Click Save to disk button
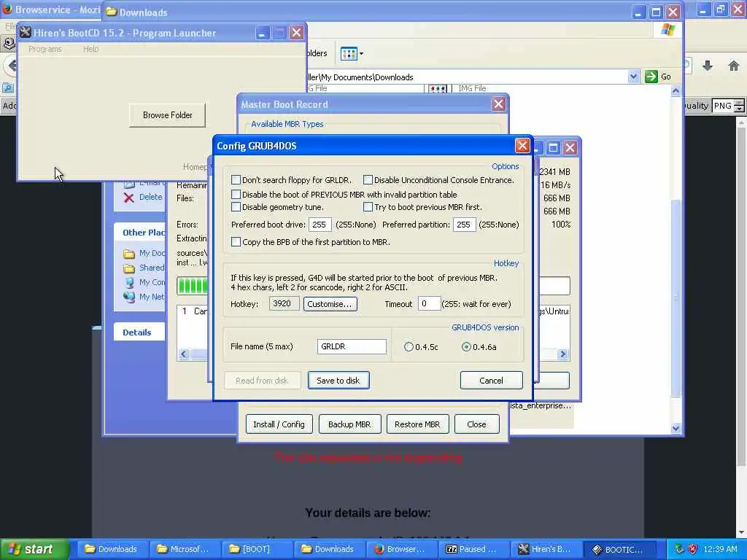Viewport: 747px width, 560px height. 338,381
